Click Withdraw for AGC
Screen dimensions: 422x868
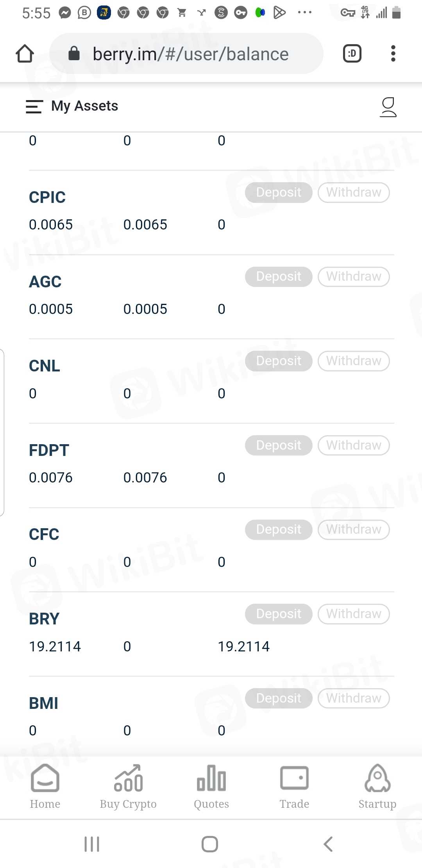[354, 276]
